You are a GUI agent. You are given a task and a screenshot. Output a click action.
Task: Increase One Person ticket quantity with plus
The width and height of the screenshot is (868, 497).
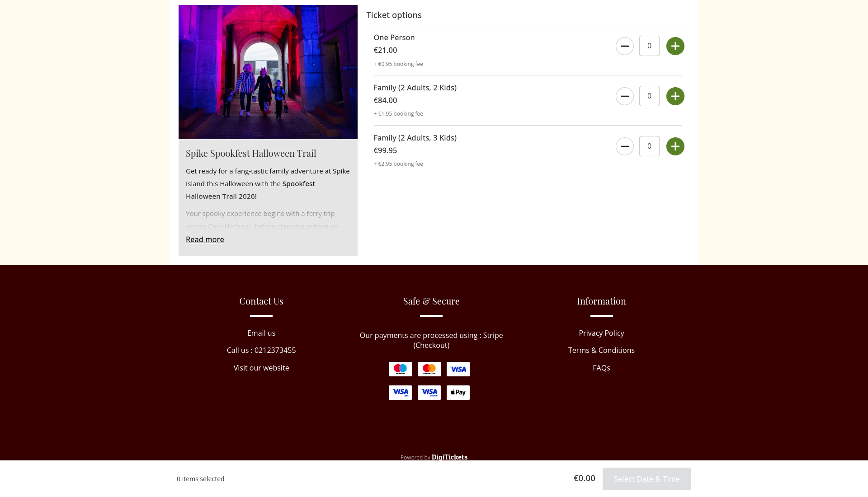[x=675, y=46]
